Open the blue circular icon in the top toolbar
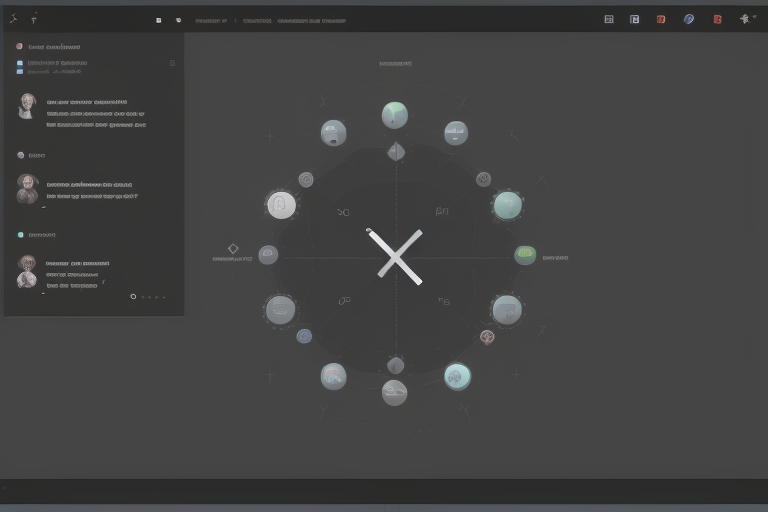The width and height of the screenshot is (768, 512). pos(689,19)
